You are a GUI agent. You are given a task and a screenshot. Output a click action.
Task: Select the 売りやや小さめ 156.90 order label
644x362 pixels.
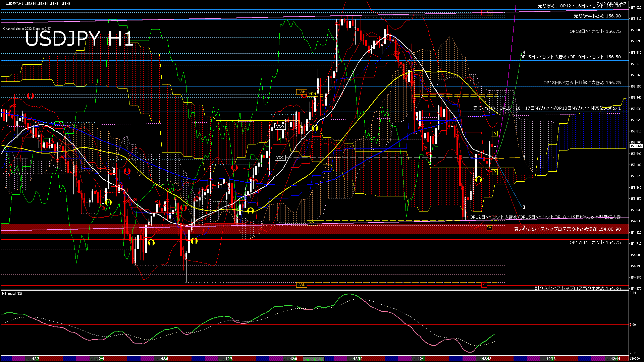tap(597, 16)
